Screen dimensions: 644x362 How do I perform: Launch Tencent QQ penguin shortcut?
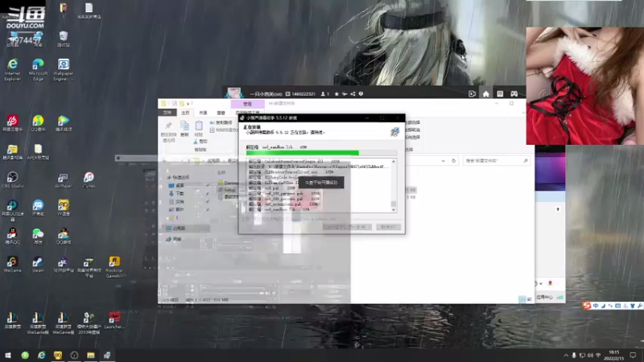coord(12,236)
